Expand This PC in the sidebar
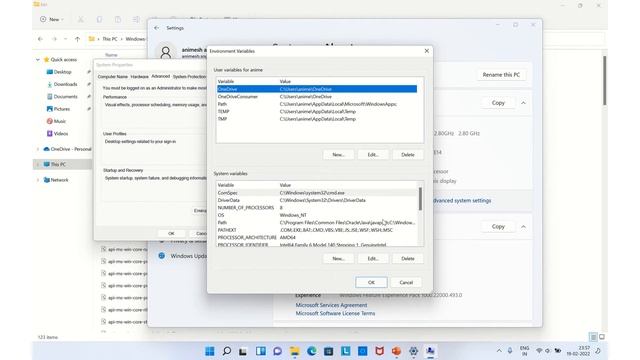The image size is (640, 360). coord(38,164)
